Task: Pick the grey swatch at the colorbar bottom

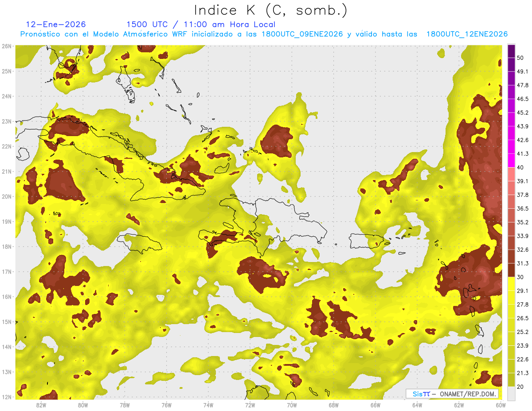Action: point(512,393)
